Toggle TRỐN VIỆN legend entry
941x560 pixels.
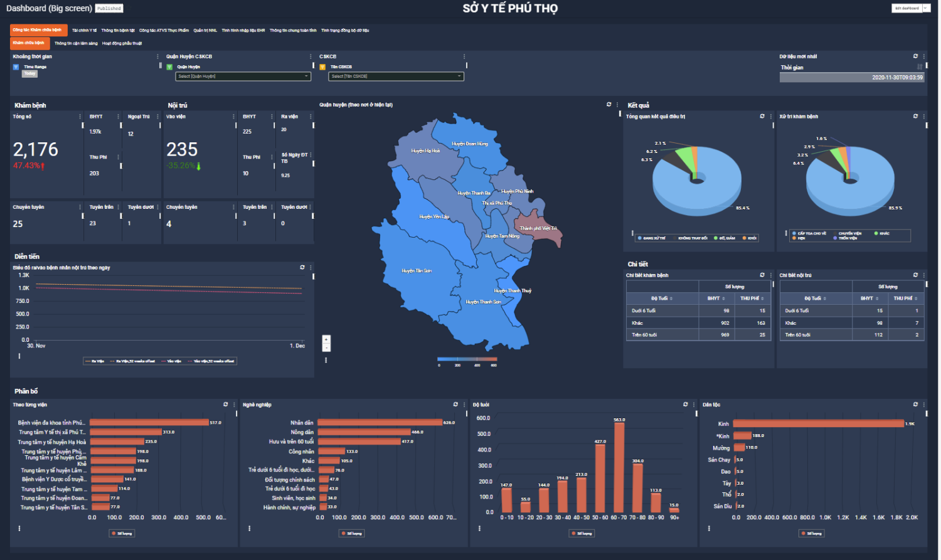[x=845, y=238]
